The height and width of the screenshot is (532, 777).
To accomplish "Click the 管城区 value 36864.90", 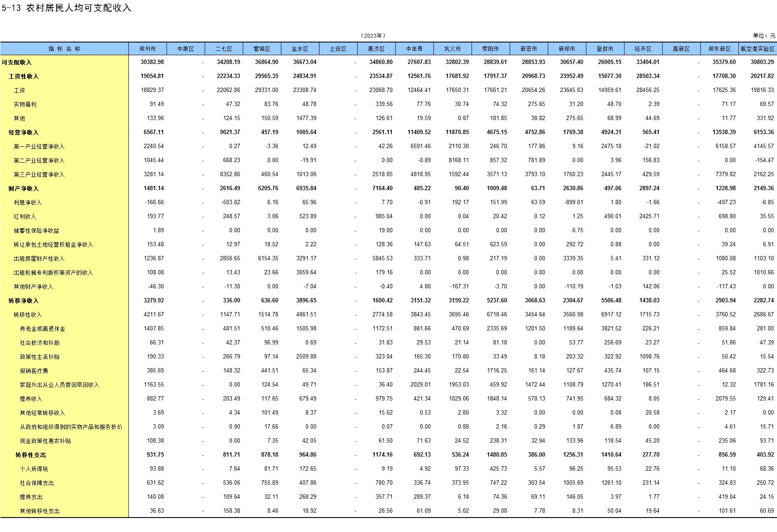I will pos(266,62).
